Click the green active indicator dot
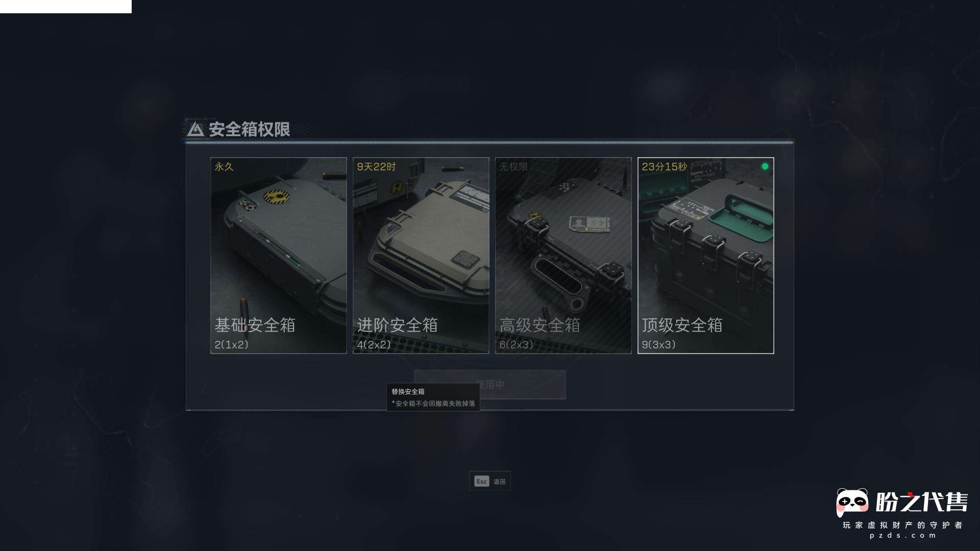The image size is (980, 551). point(765,166)
